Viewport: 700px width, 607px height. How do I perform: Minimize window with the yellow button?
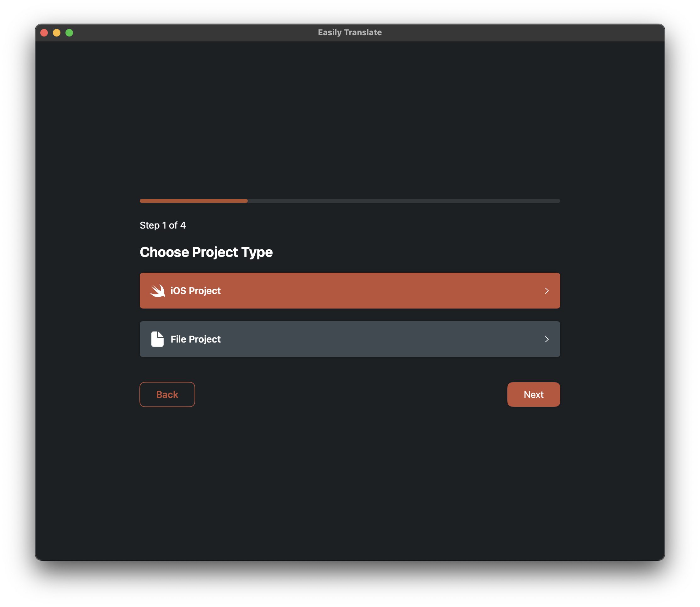57,32
